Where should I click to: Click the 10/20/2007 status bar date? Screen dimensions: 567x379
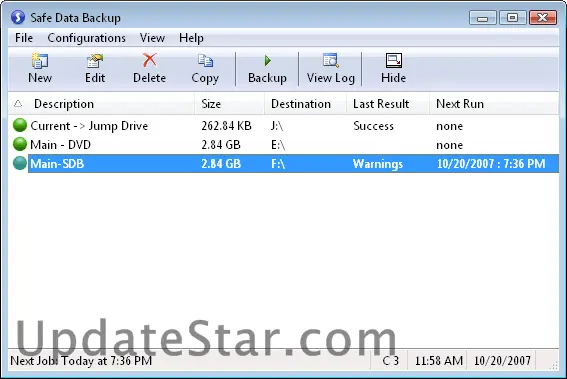(502, 361)
